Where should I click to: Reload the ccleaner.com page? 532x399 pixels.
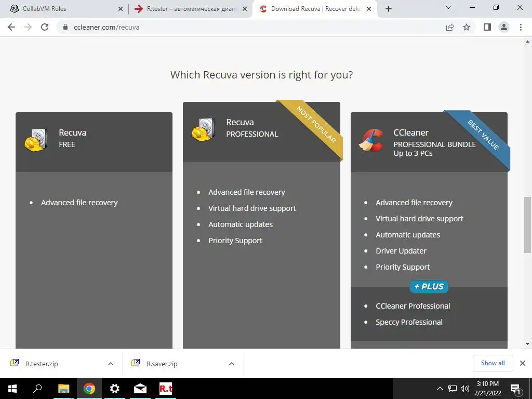(45, 27)
